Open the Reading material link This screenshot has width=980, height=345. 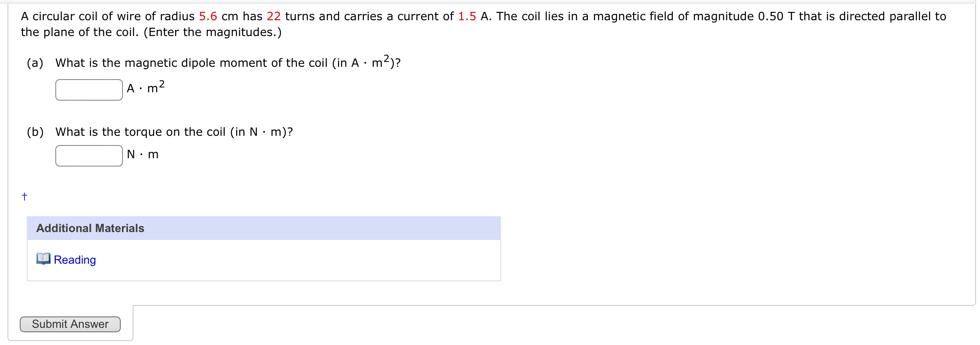(x=75, y=260)
